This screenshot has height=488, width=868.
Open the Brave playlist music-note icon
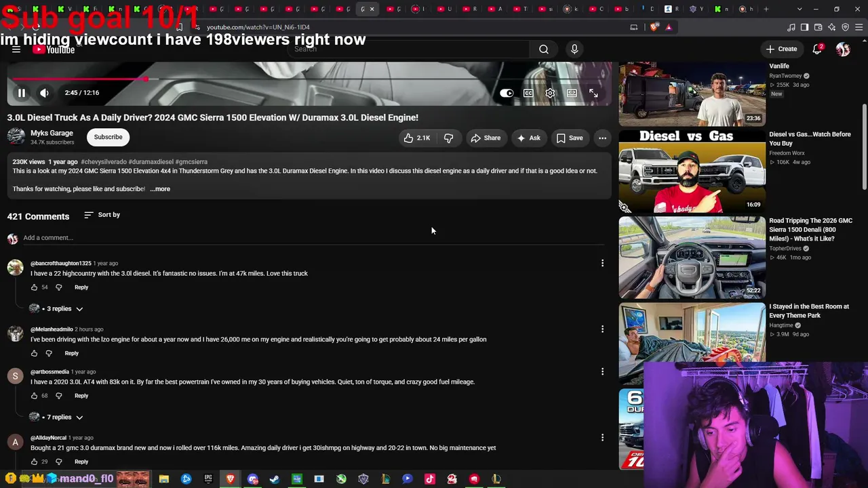791,27
